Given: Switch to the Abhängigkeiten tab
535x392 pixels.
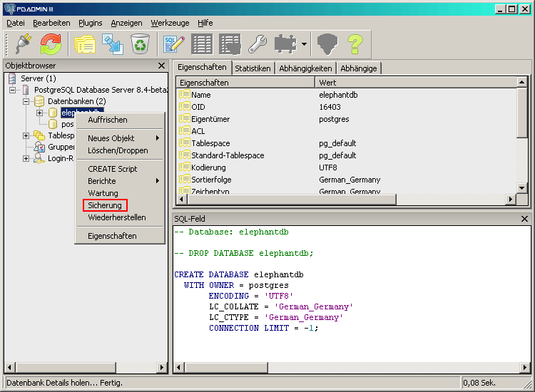Looking at the screenshot, I should (305, 68).
